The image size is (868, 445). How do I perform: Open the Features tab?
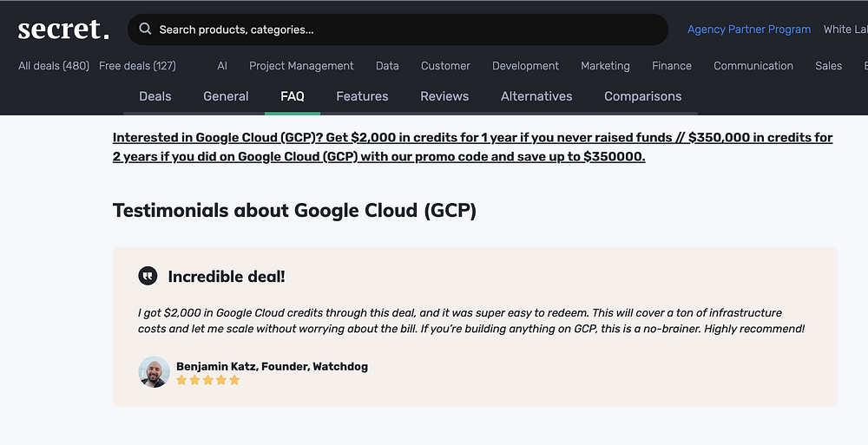[x=362, y=96]
